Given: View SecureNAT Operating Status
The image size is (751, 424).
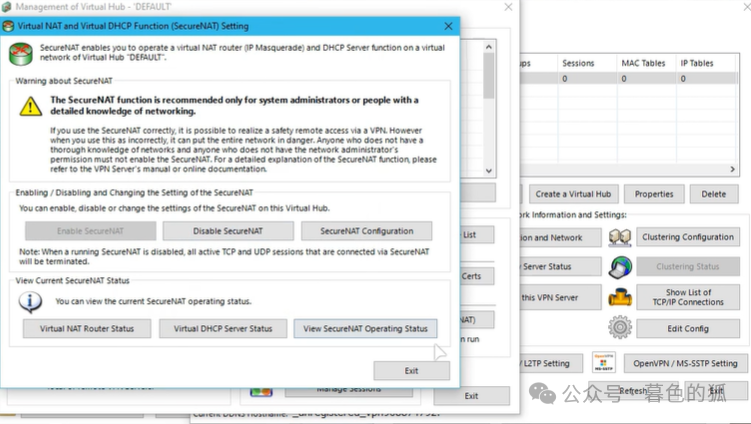Looking at the screenshot, I should point(365,328).
